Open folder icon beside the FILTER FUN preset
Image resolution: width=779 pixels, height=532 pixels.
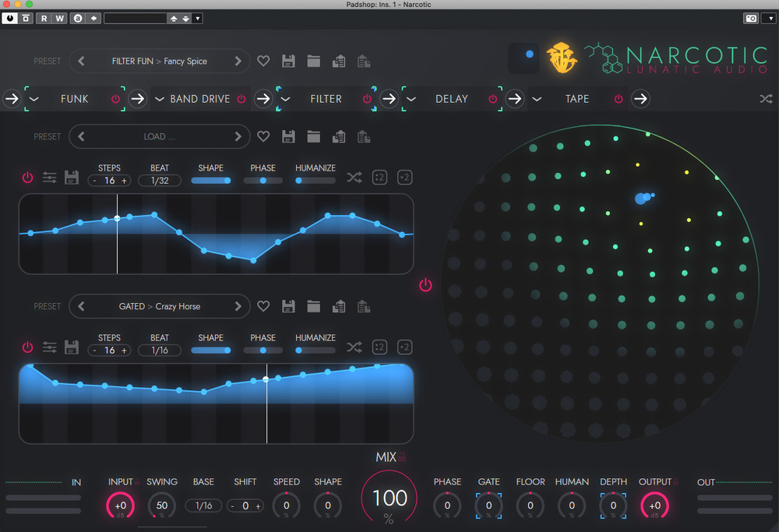(313, 61)
